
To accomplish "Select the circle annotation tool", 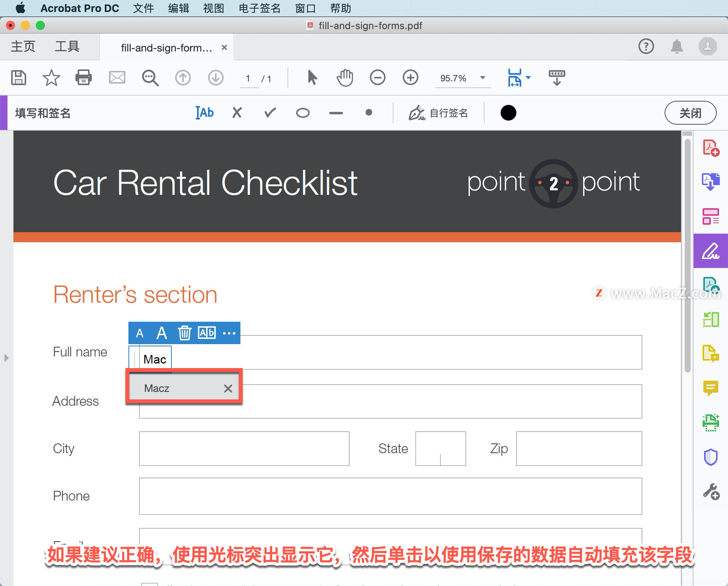I will tap(303, 113).
